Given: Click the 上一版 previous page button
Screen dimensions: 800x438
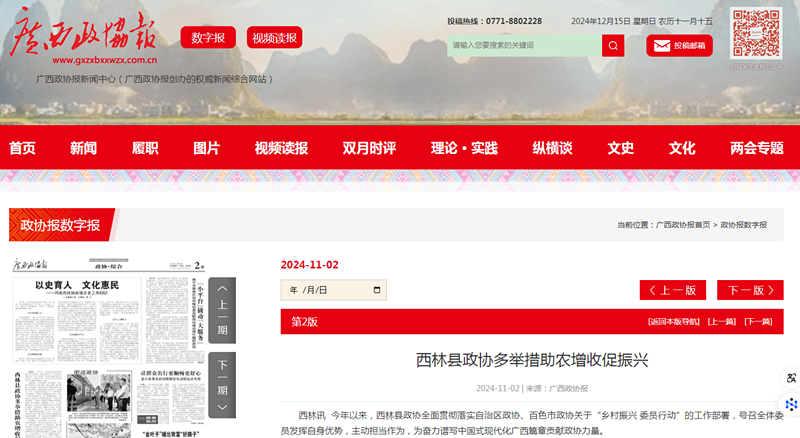Looking at the screenshot, I should click(673, 290).
